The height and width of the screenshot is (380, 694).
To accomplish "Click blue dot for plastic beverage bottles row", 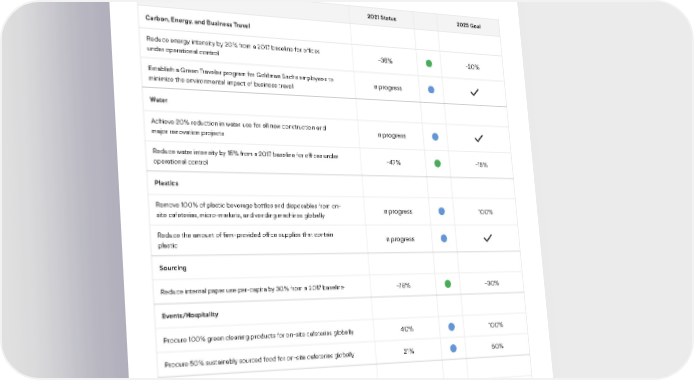I will point(441,211).
